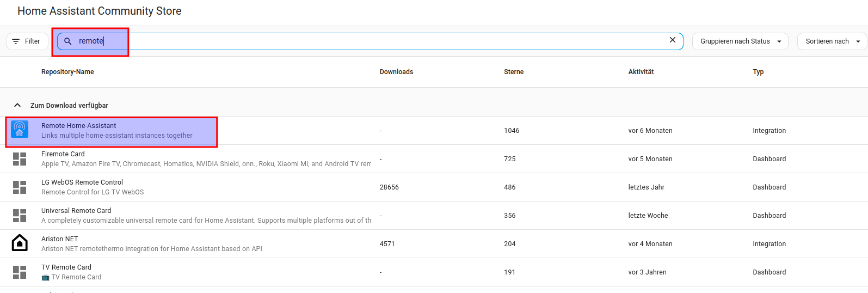Open the Sortieren nach dropdown
The width and height of the screenshot is (868, 293).
832,41
